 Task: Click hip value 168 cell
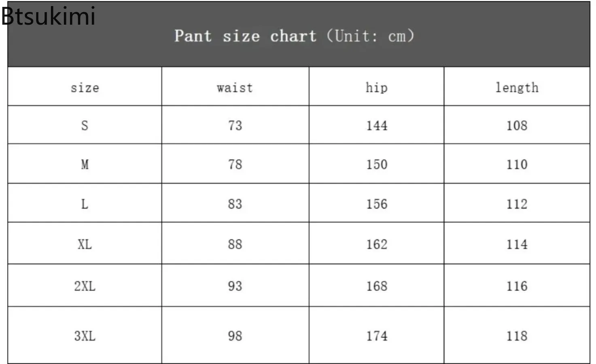pyautogui.click(x=377, y=286)
